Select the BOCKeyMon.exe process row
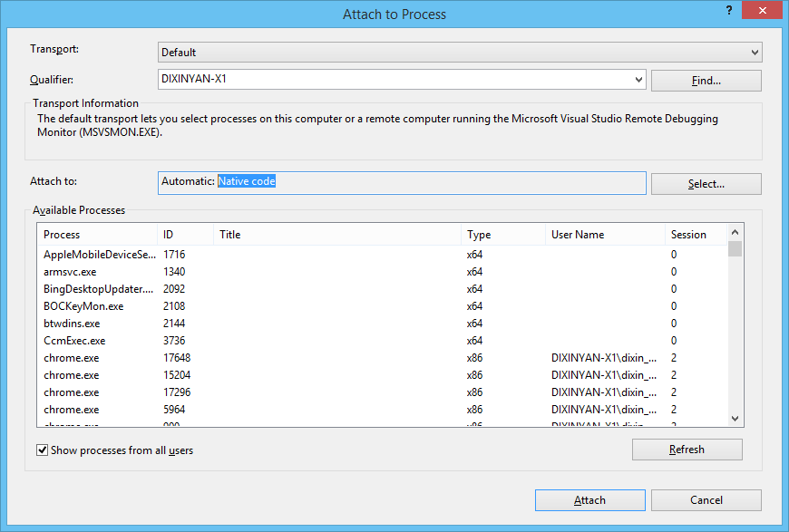 (x=383, y=306)
